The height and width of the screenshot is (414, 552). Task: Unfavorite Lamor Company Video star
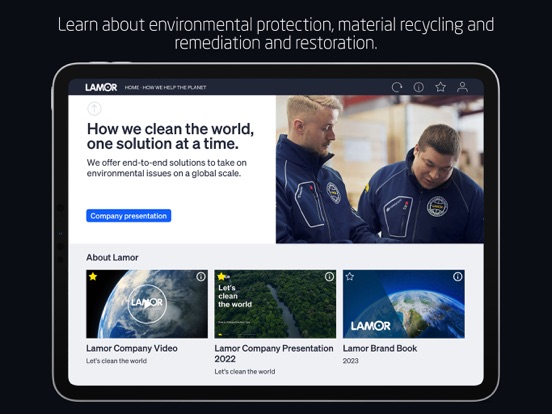(x=93, y=277)
